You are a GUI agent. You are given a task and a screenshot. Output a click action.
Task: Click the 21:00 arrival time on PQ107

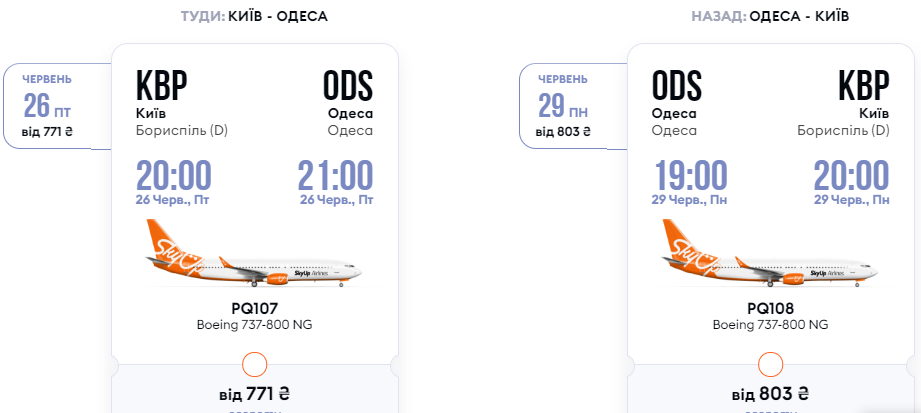coord(335,176)
